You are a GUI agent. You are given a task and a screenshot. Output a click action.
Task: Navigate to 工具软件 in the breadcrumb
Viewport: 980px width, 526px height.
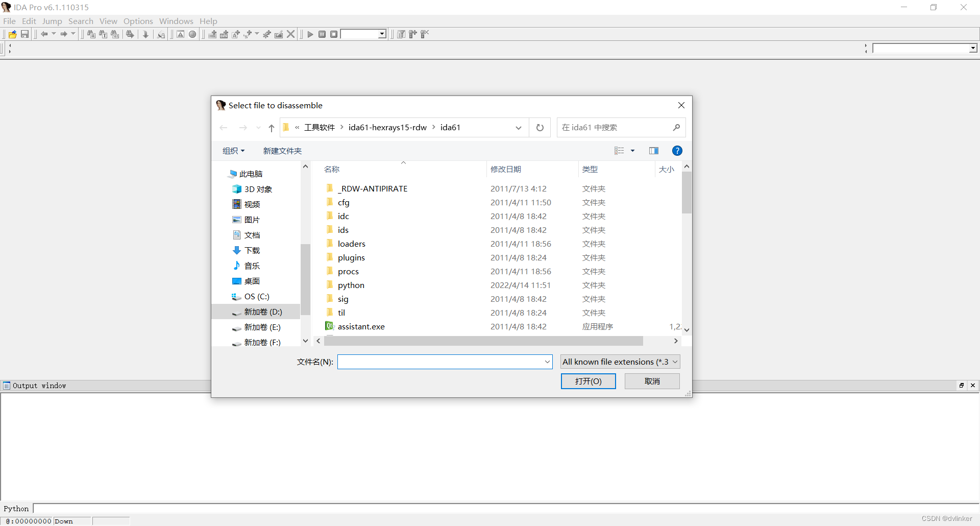point(320,128)
